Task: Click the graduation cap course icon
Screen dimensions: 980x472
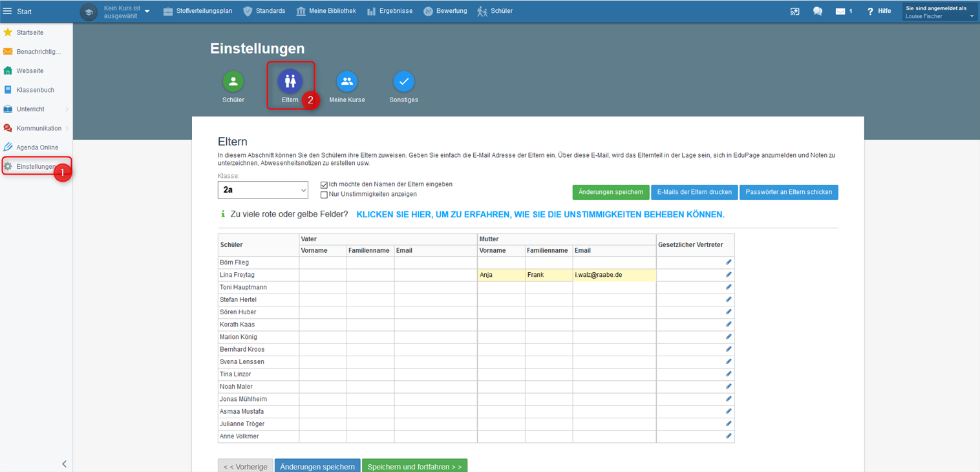Action: 89,12
